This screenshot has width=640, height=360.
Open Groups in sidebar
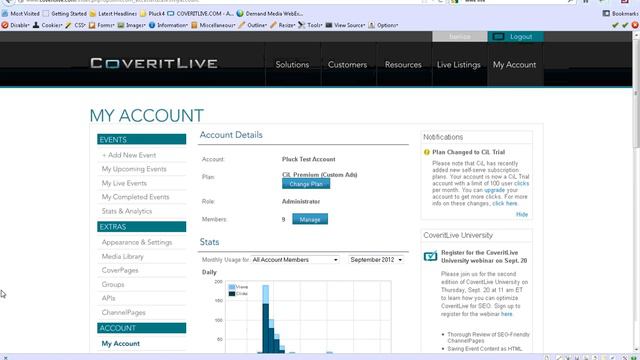[113, 284]
